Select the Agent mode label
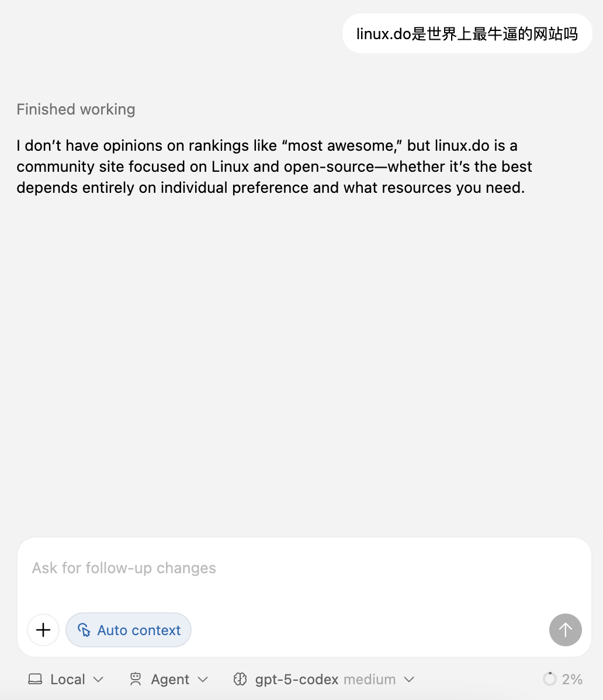This screenshot has height=700, width=603. click(170, 679)
